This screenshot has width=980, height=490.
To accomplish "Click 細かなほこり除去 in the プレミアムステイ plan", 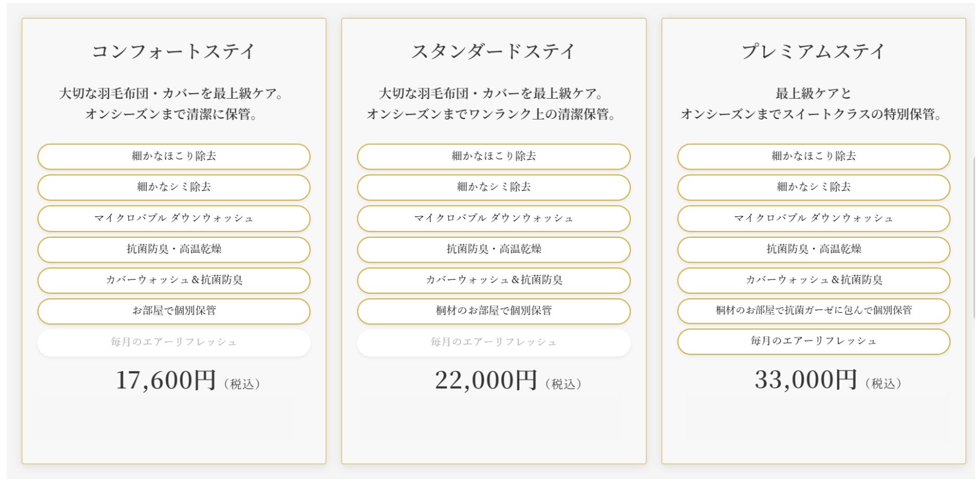I will coord(813,156).
